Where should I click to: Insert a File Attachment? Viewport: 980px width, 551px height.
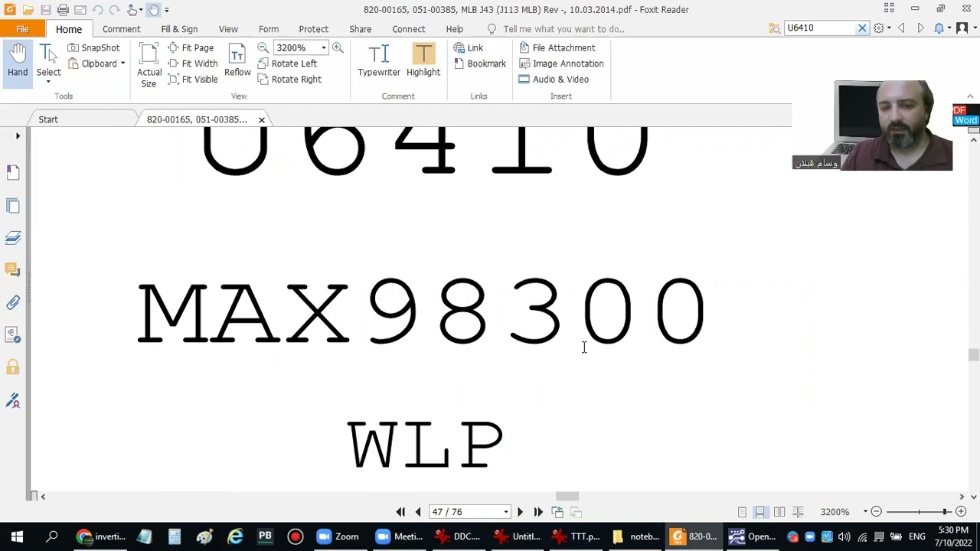(x=557, y=47)
